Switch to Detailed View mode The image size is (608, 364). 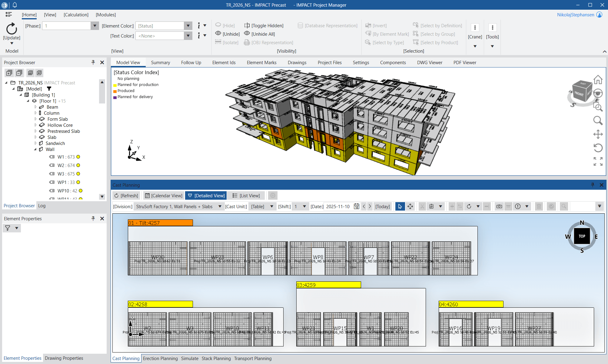[206, 196]
